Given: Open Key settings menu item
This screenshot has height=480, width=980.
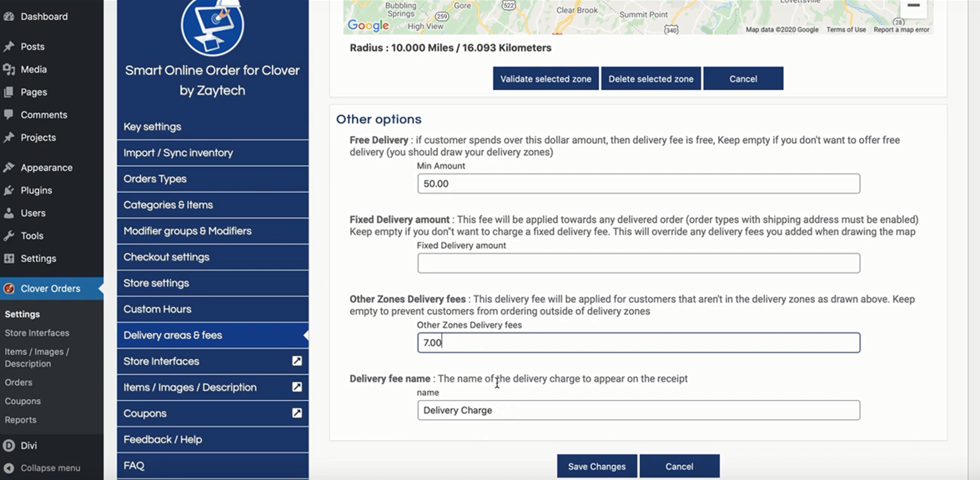Looking at the screenshot, I should [x=213, y=126].
